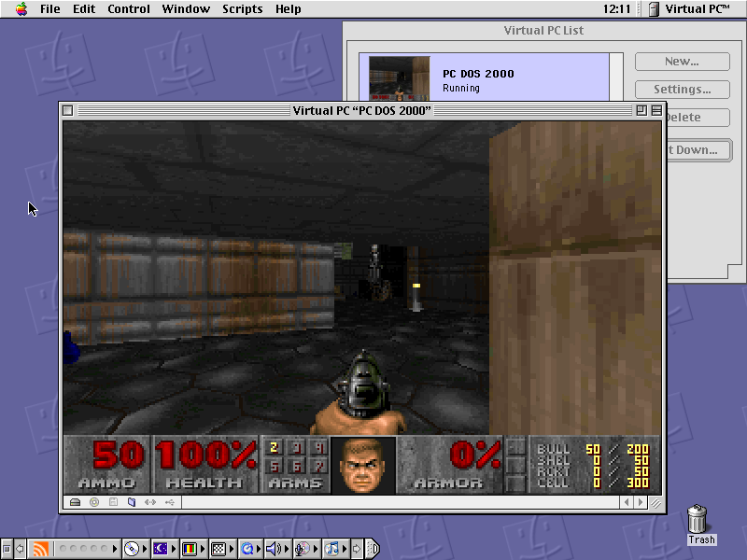Viewport: 747px width, 560px height.
Task: Open the Edit menu
Action: [x=84, y=9]
